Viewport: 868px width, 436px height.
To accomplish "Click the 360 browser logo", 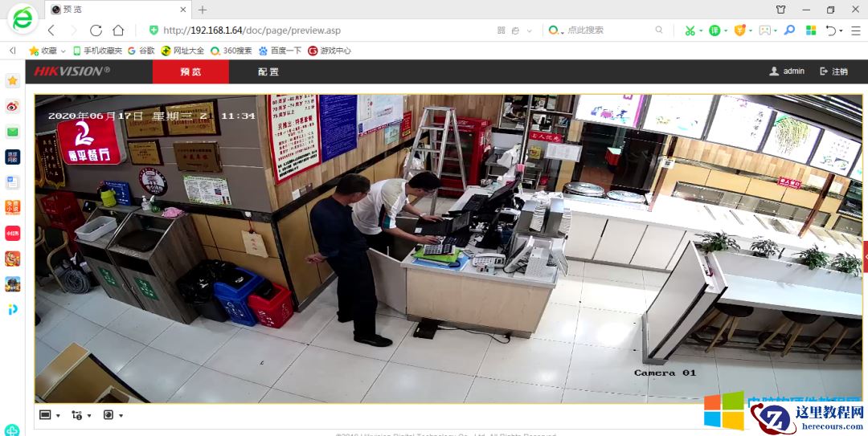I will click(23, 18).
